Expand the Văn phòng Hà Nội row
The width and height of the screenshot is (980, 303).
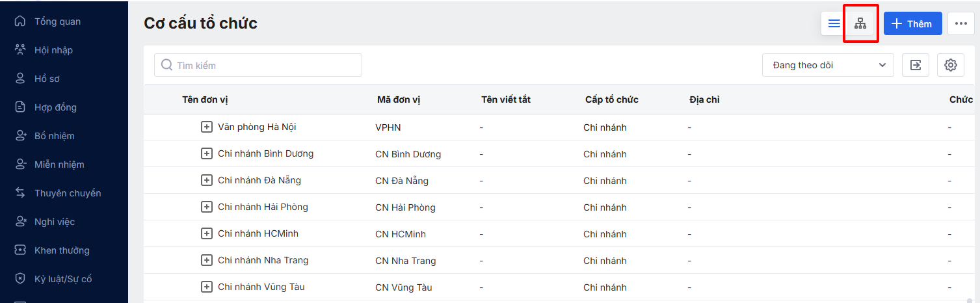(207, 127)
